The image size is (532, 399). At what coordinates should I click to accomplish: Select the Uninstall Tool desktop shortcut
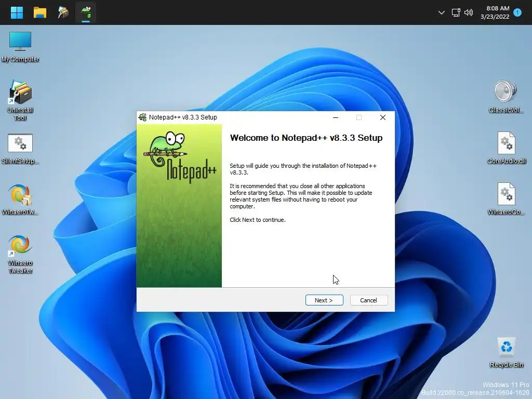pos(20,101)
